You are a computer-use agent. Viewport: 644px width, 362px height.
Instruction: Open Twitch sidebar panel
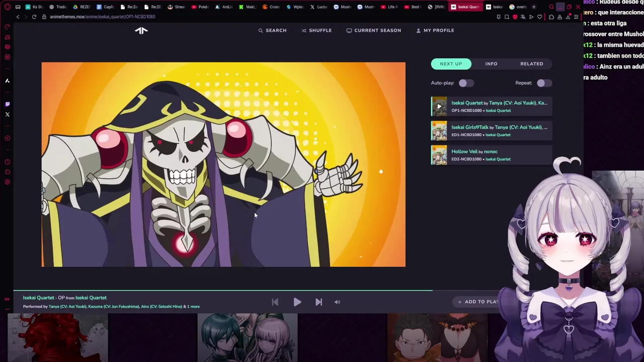tap(7, 104)
